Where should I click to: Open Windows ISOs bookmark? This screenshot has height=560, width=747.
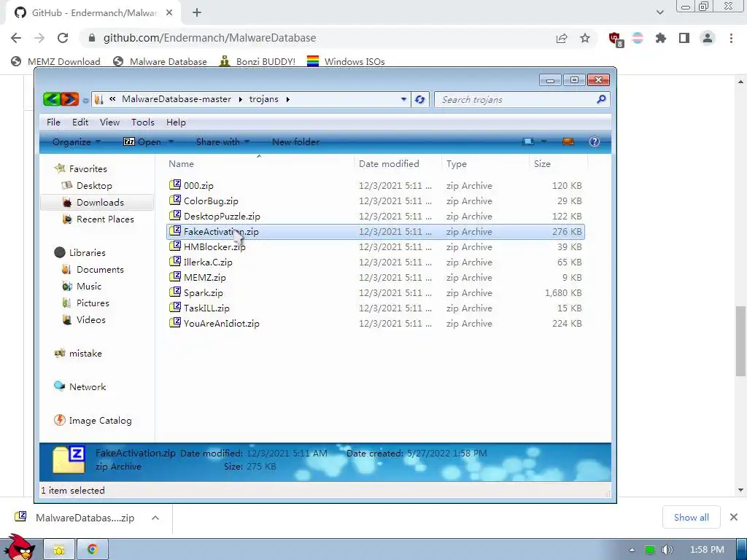pyautogui.click(x=346, y=61)
